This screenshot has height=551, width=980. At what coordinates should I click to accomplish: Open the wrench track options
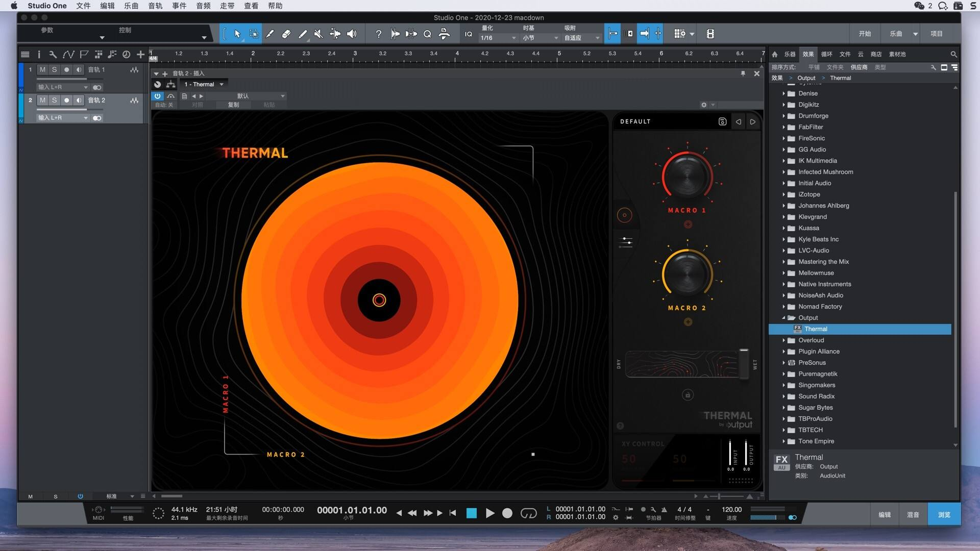point(53,54)
